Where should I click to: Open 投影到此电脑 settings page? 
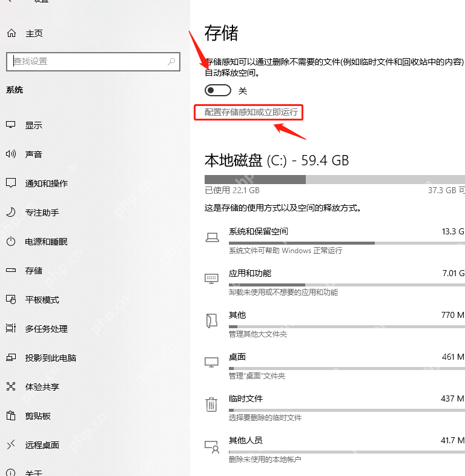(x=51, y=358)
